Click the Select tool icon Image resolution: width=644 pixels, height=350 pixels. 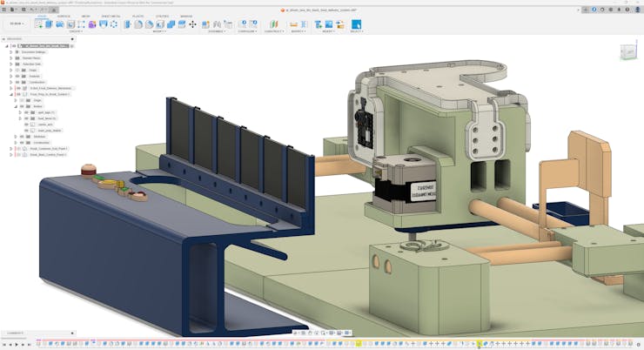[x=356, y=24]
